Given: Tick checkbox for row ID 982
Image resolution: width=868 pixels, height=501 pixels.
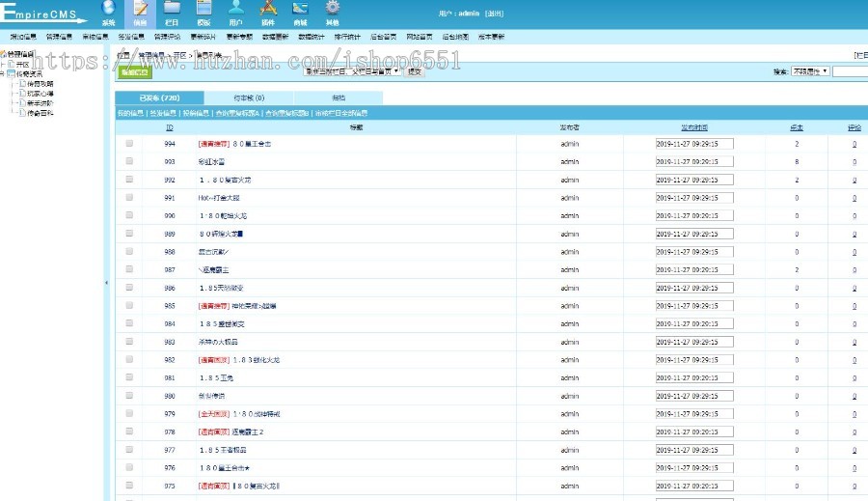Looking at the screenshot, I should click(129, 359).
